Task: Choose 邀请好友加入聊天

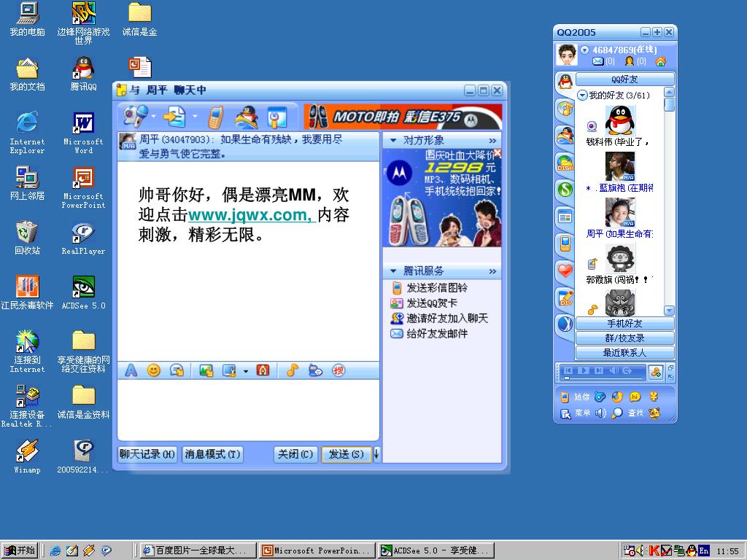Action: 439,318
